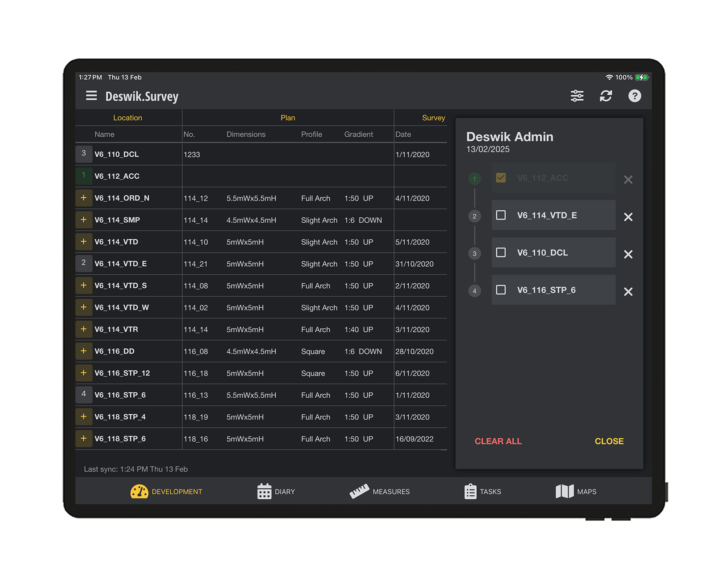Check the V6_116_STP_6 checkbox
This screenshot has width=728, height=579.
501,290
